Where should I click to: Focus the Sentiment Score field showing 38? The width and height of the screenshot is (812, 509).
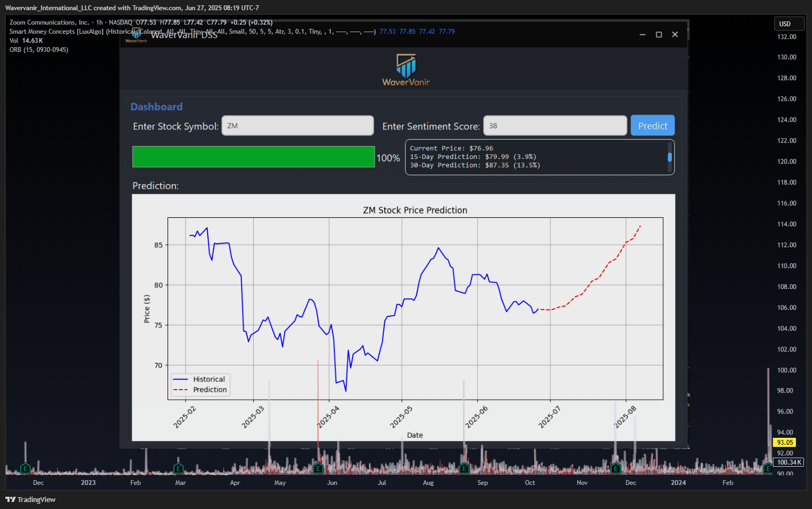pos(555,126)
